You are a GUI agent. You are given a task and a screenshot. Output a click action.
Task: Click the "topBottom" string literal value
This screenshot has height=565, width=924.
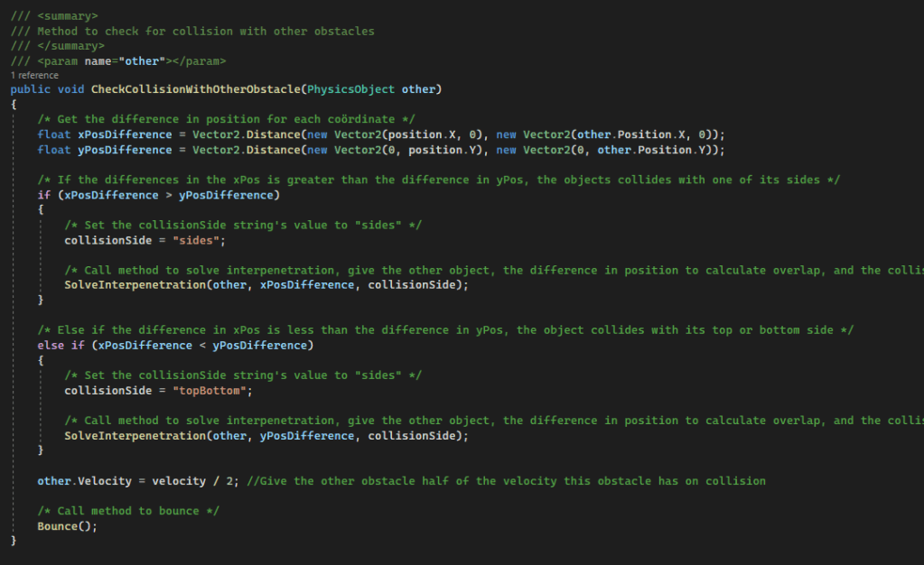click(211, 390)
